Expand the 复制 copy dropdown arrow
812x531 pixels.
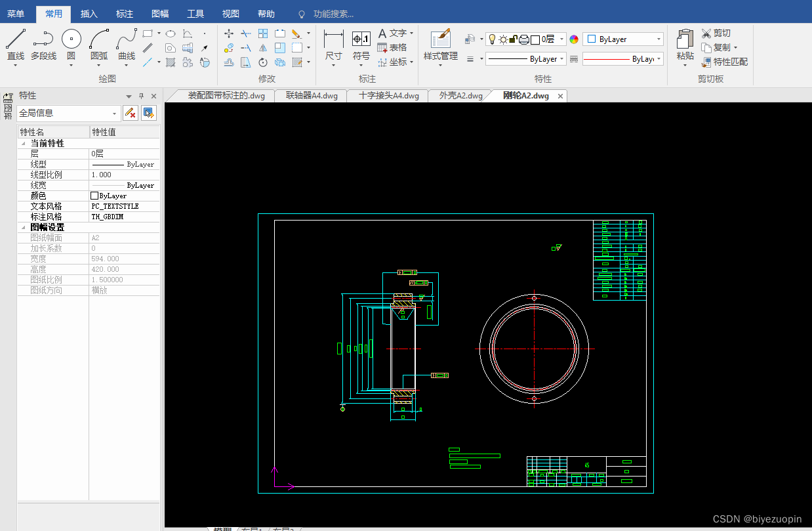pyautogui.click(x=735, y=47)
